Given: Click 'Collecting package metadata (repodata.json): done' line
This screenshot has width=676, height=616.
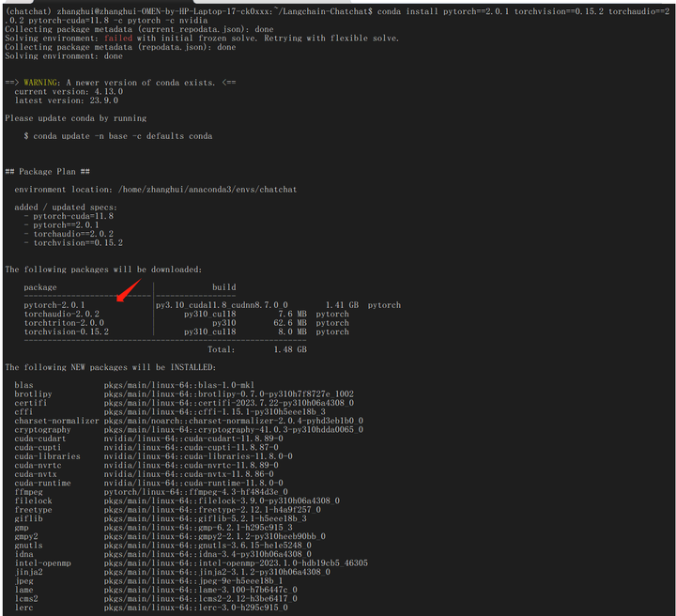Looking at the screenshot, I should pos(120,47).
